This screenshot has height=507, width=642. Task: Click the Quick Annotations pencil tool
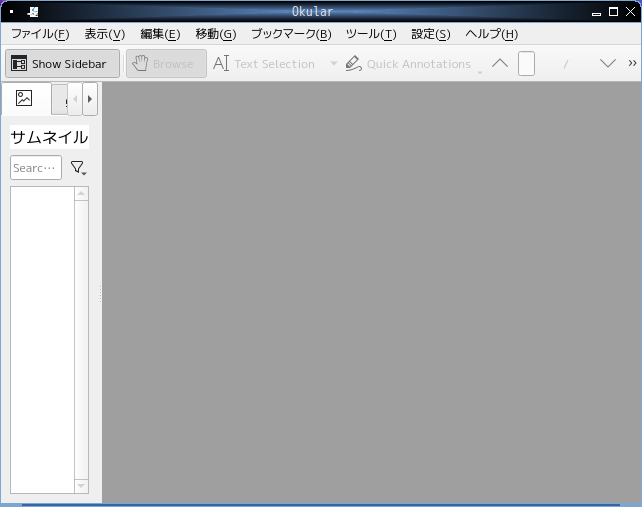coord(408,64)
